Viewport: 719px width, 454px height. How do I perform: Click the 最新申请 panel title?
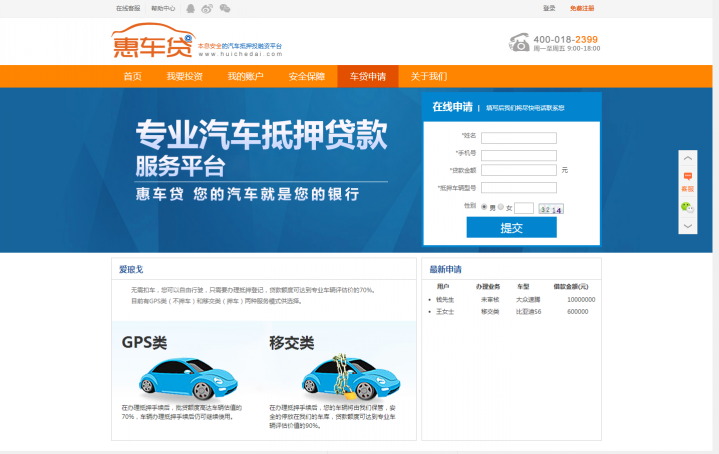445,269
